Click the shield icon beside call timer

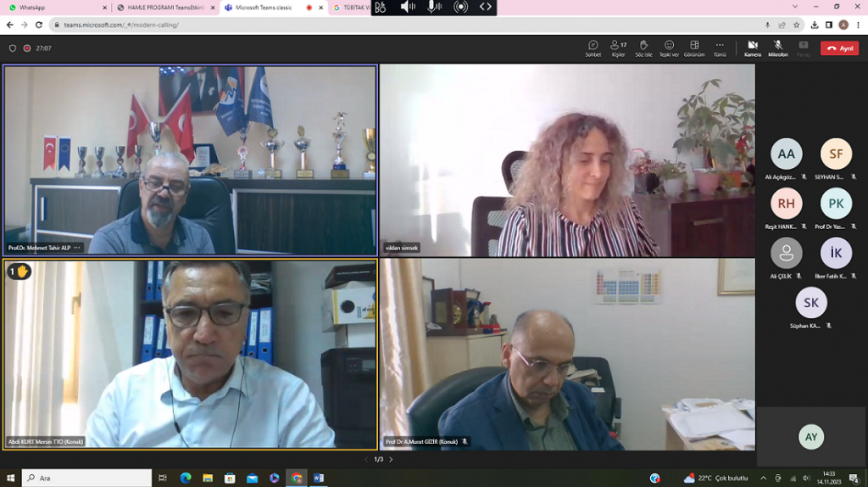point(12,48)
